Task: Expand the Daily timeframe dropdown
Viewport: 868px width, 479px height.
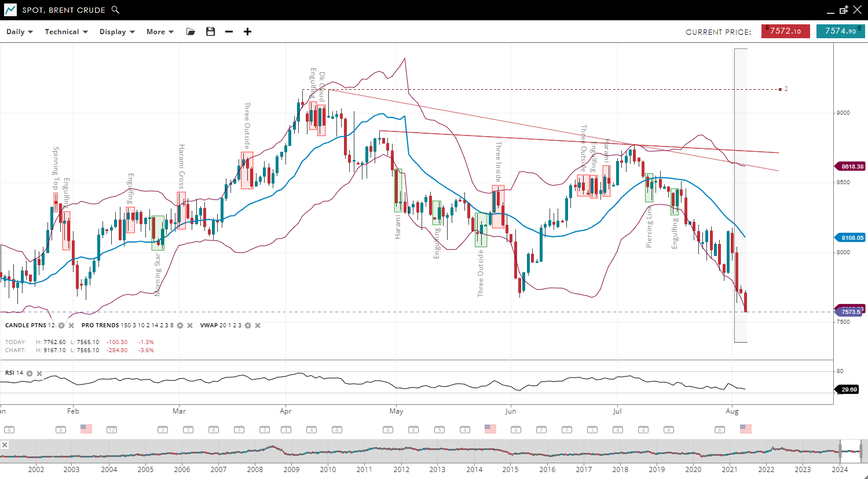Action: (x=20, y=32)
